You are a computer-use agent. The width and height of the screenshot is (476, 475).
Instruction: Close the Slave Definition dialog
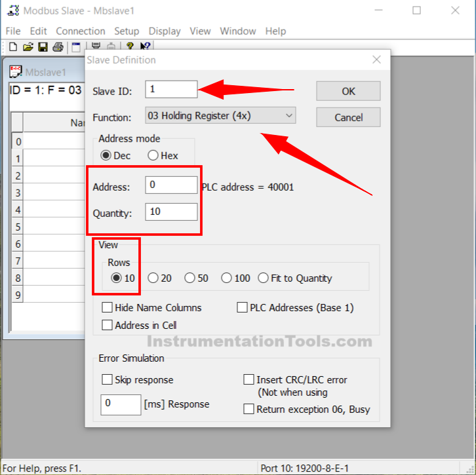376,60
